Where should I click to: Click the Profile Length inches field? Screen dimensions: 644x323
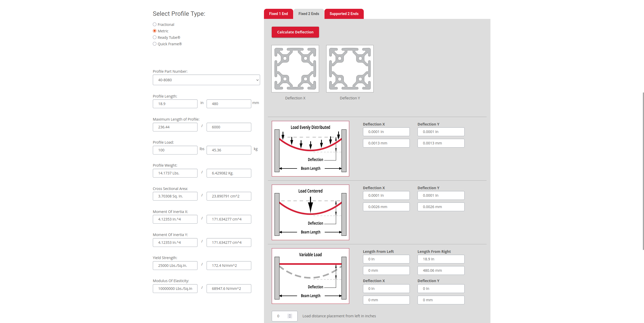click(x=175, y=104)
